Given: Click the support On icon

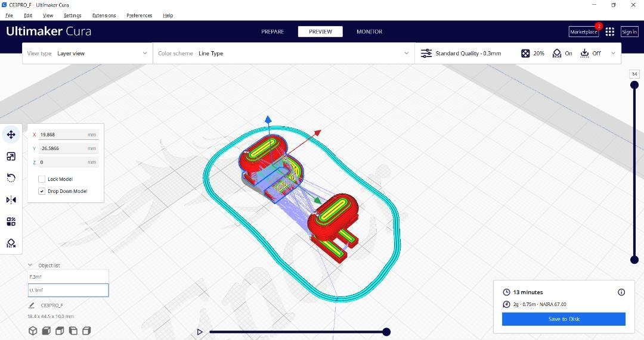Looking at the screenshot, I should [x=557, y=54].
